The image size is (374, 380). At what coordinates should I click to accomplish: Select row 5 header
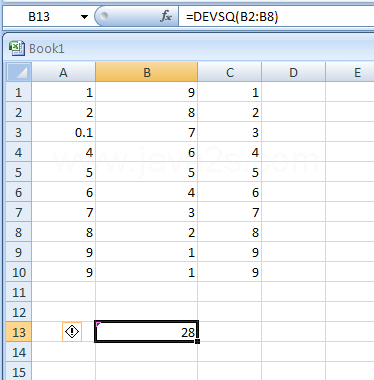click(x=19, y=172)
